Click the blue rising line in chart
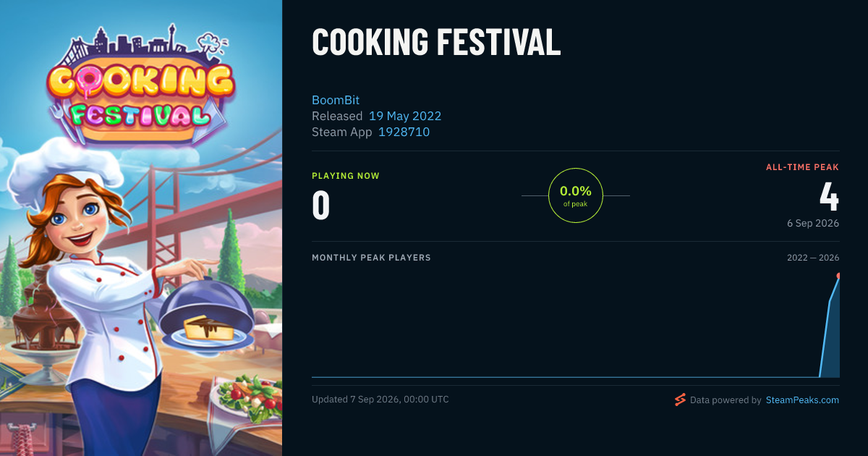 (829, 326)
